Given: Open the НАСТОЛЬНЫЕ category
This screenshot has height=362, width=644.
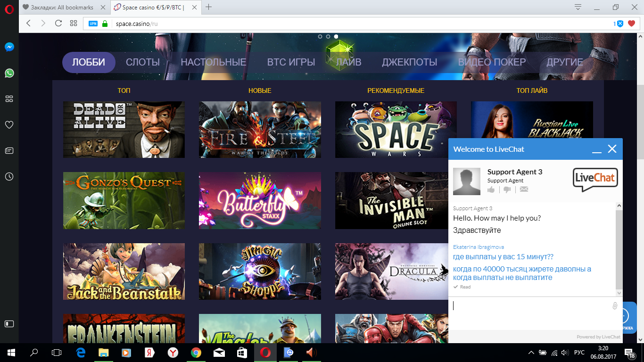Looking at the screenshot, I should [214, 62].
